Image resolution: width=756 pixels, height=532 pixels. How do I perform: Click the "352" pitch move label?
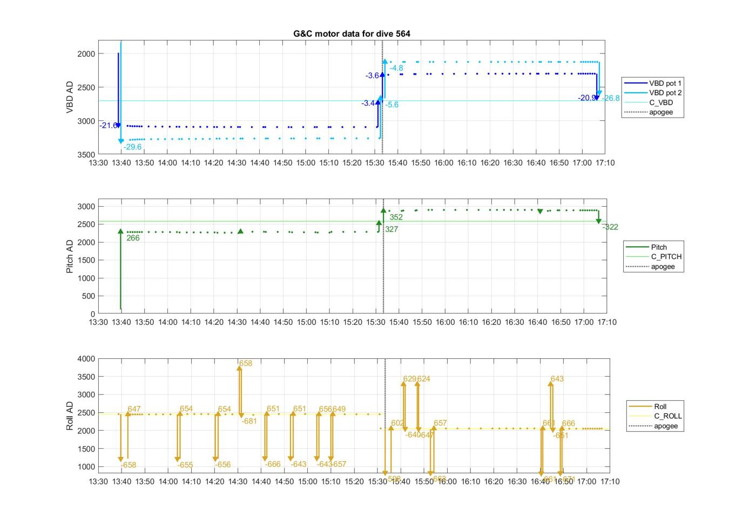pyautogui.click(x=396, y=217)
